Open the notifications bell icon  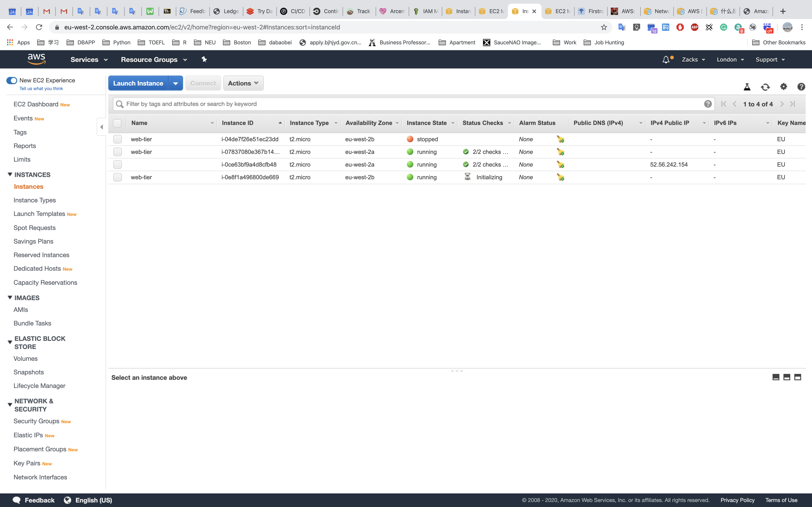(666, 60)
